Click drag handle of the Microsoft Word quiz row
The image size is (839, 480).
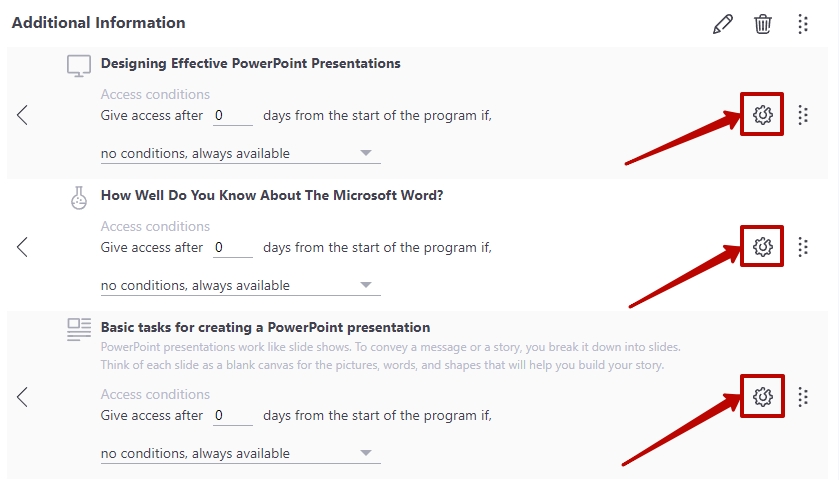point(803,247)
